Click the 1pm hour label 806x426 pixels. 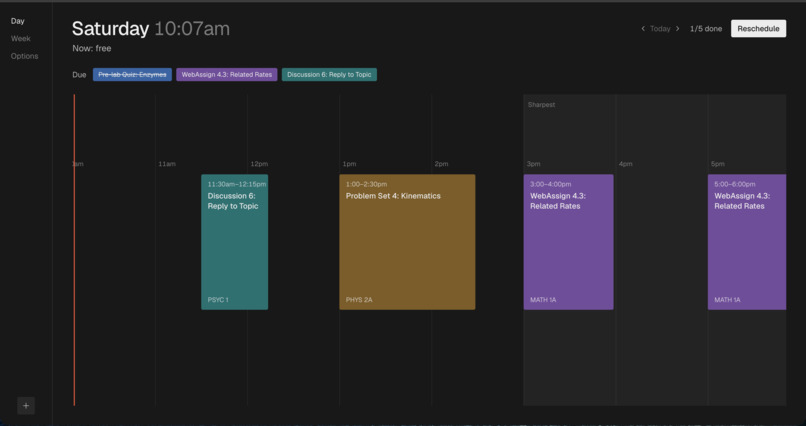[349, 164]
